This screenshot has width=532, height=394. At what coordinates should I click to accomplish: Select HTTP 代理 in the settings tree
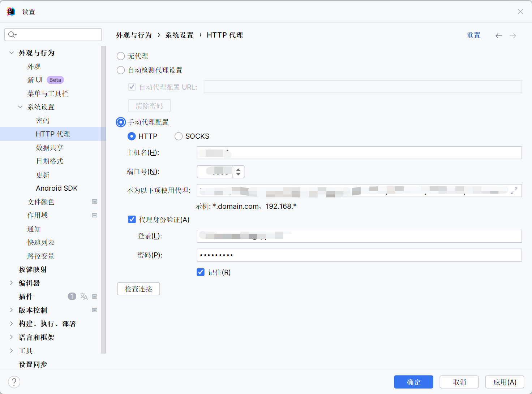53,134
